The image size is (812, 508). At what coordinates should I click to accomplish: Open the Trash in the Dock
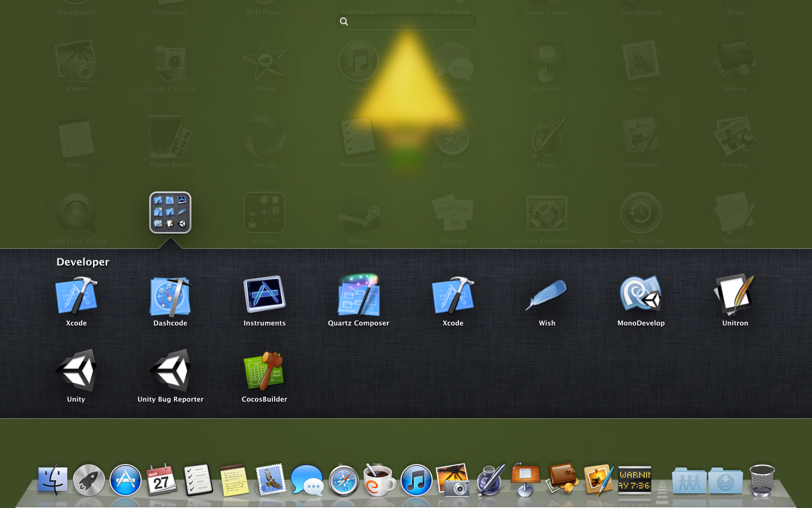tap(762, 480)
